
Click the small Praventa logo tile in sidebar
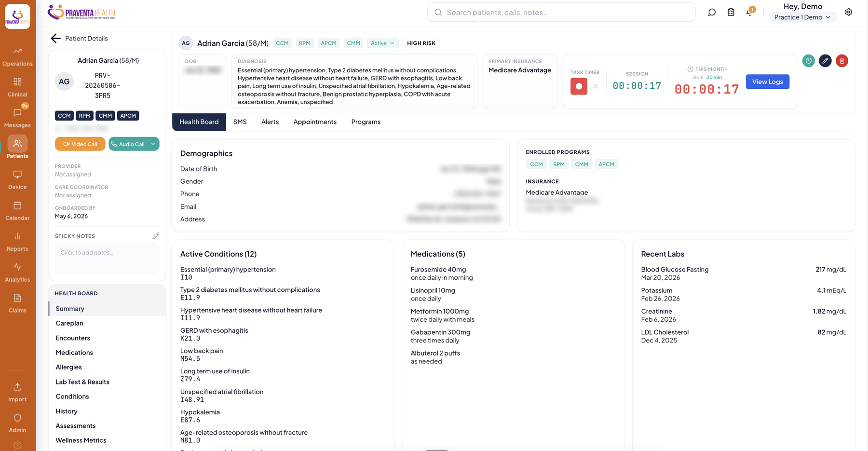click(x=17, y=16)
